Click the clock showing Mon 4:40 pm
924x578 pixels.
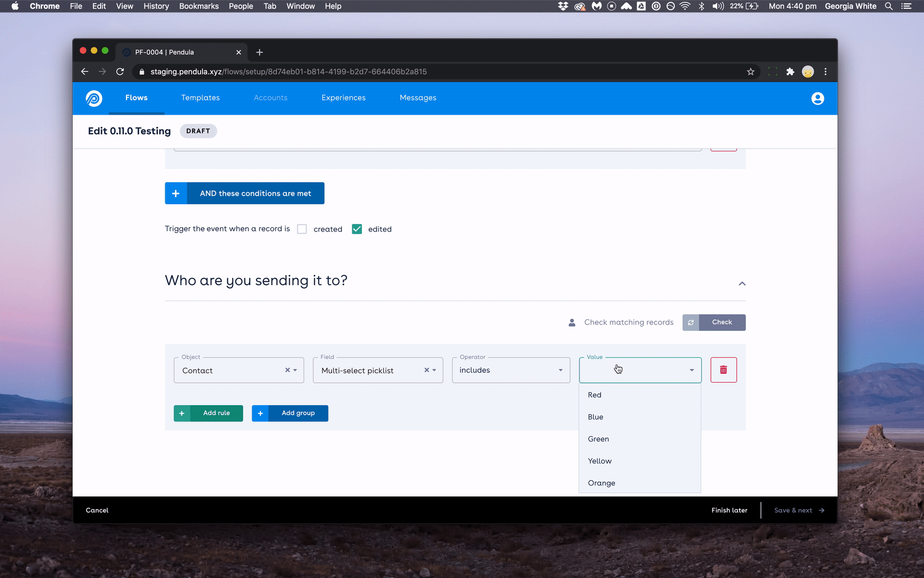tap(792, 6)
